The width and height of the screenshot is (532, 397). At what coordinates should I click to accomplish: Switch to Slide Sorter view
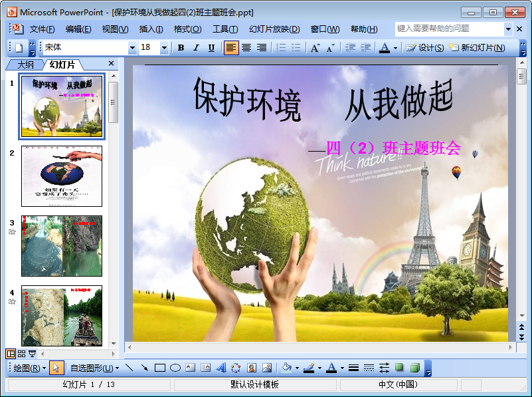click(x=21, y=354)
